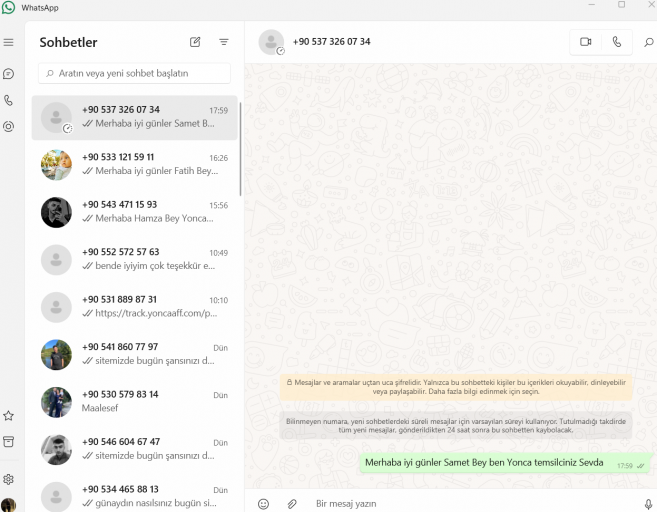Open chat +90 533 121 59 11
This screenshot has width=657, height=512.
135,165
